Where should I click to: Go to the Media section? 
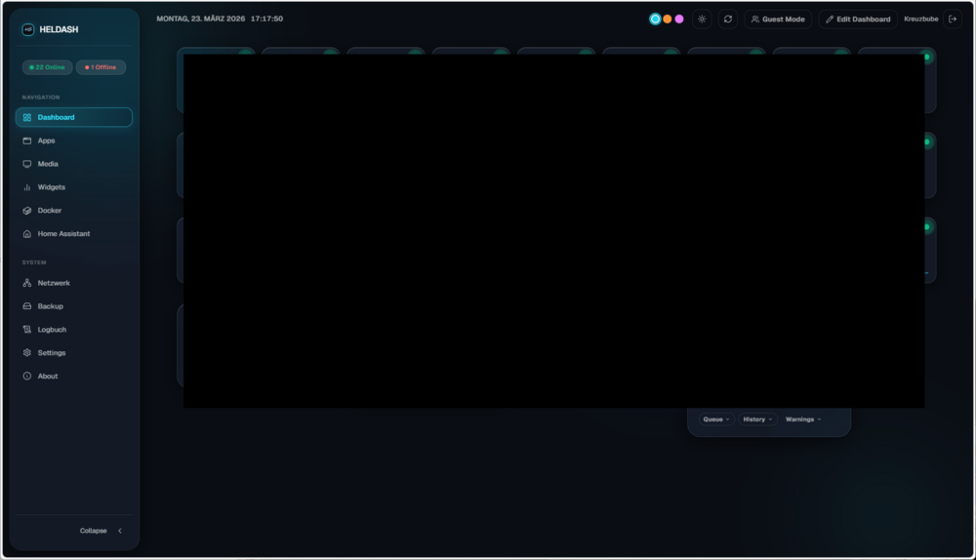pos(74,164)
